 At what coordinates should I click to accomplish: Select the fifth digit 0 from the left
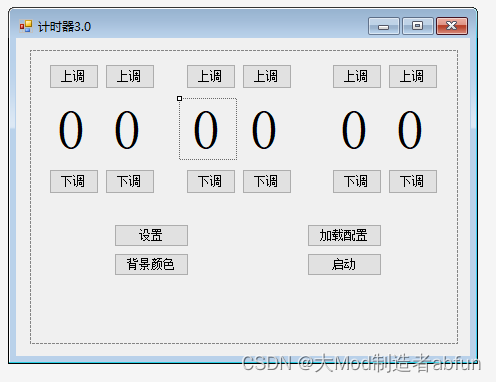pos(354,130)
